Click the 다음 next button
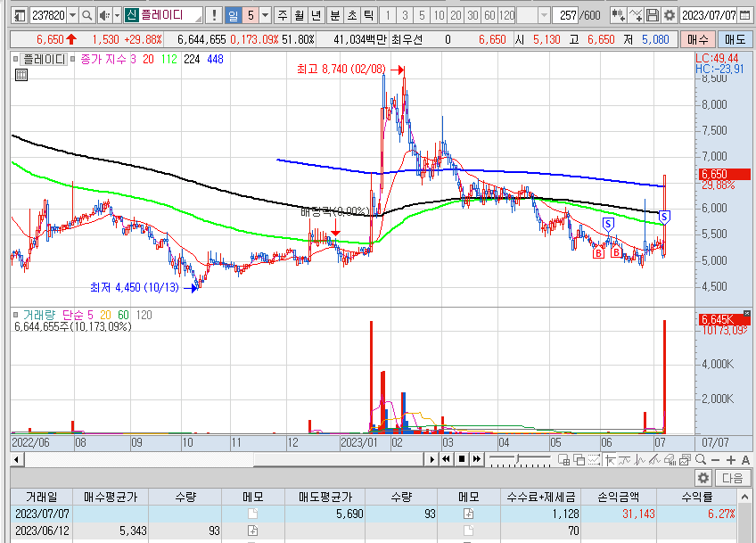Screen dimensions: 756x543 [x=733, y=478]
